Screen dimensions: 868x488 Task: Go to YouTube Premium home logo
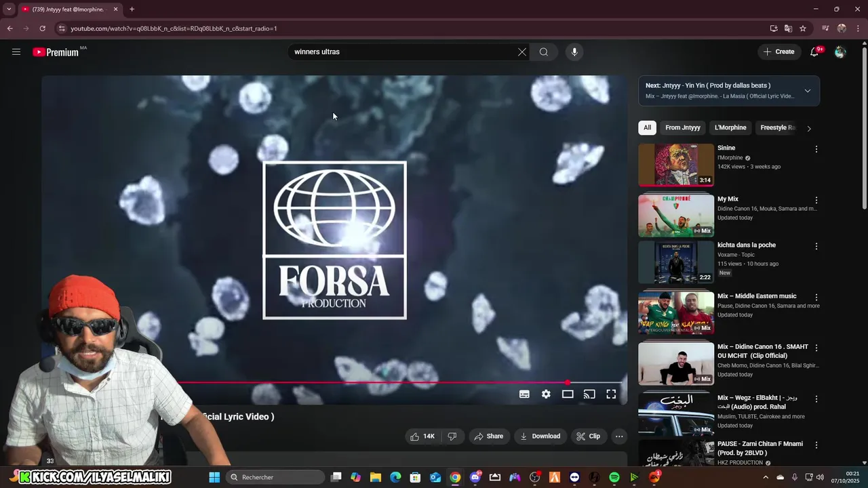click(x=56, y=52)
